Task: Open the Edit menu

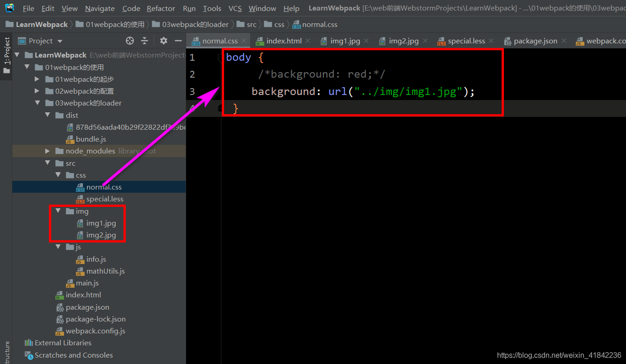Action: (48, 8)
